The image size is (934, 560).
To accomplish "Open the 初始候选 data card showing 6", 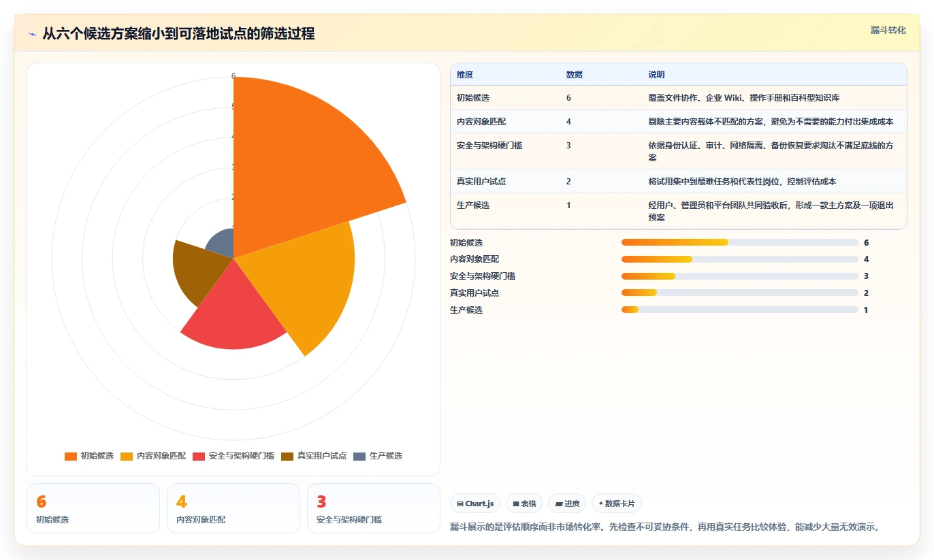I will pos(93,508).
